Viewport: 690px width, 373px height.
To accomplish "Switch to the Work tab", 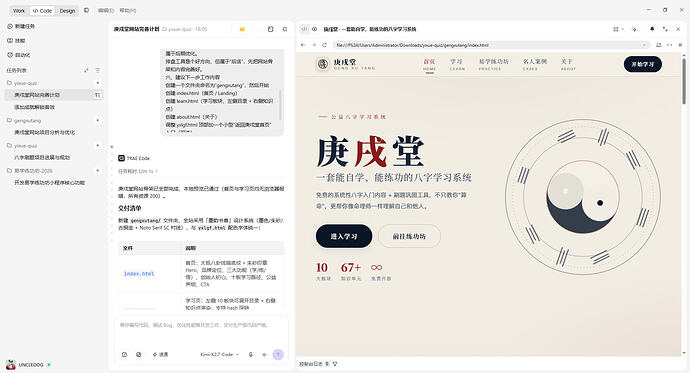I will 19,11.
